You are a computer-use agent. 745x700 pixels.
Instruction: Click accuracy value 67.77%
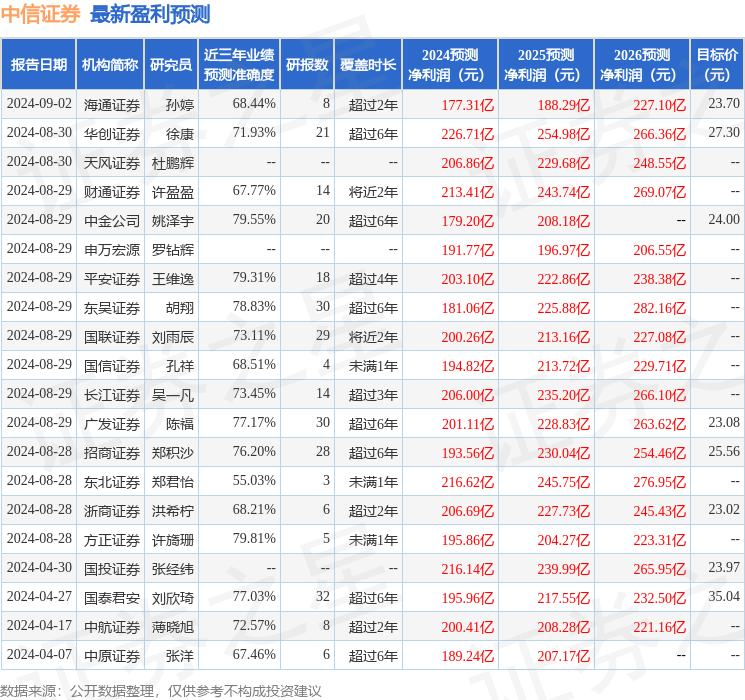tap(254, 191)
